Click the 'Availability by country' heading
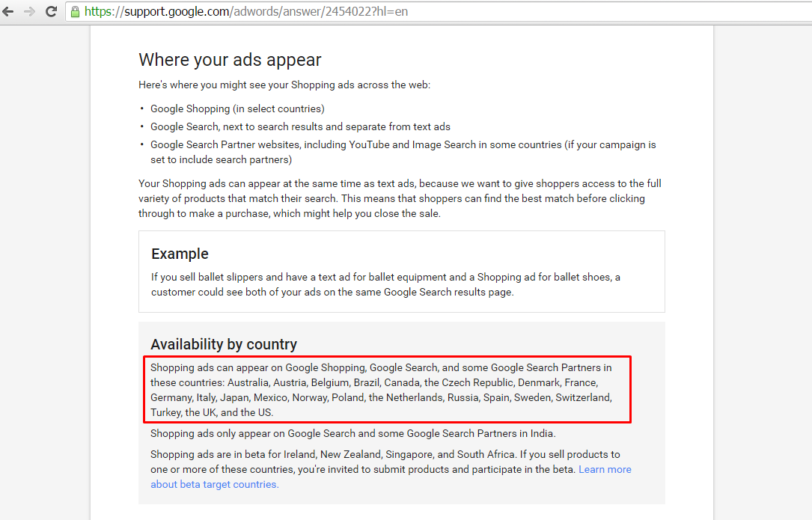 [224, 344]
